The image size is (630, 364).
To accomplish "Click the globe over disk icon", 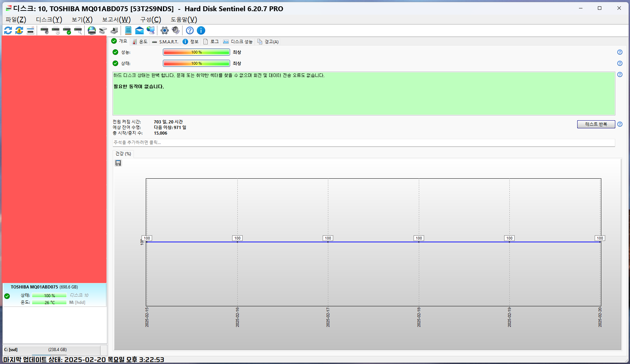I will tap(92, 30).
